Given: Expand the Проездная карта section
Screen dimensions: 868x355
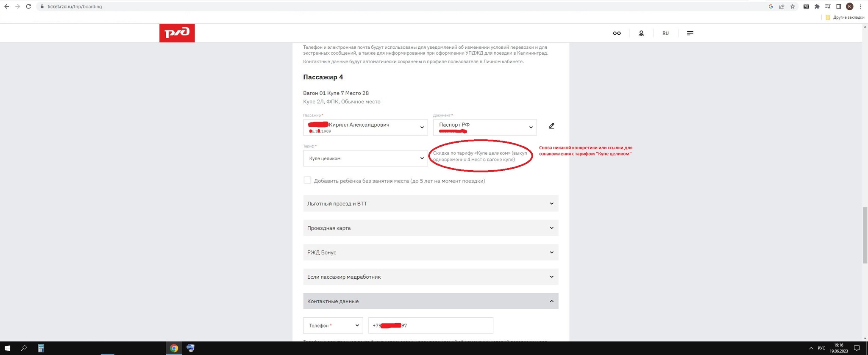Looking at the screenshot, I should [x=431, y=228].
